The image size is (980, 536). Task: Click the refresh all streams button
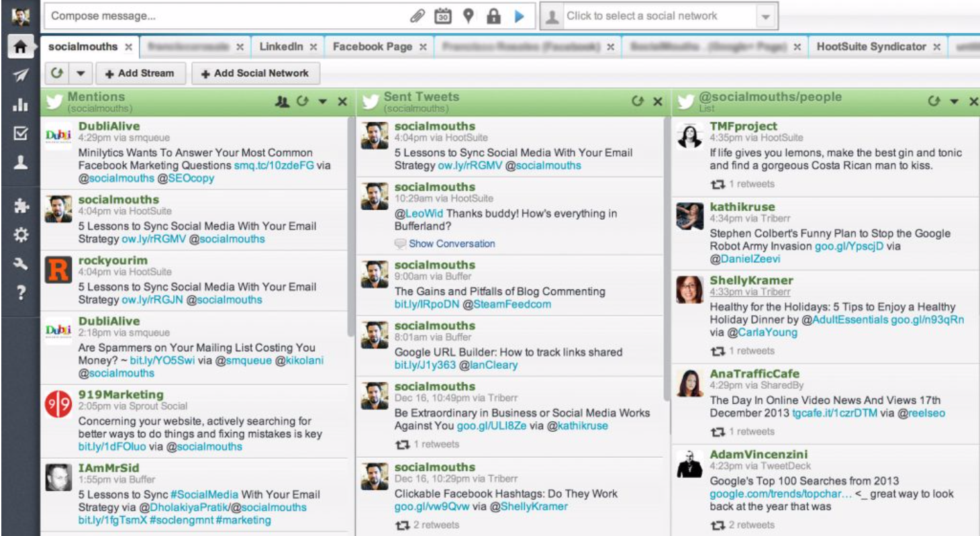pyautogui.click(x=57, y=73)
